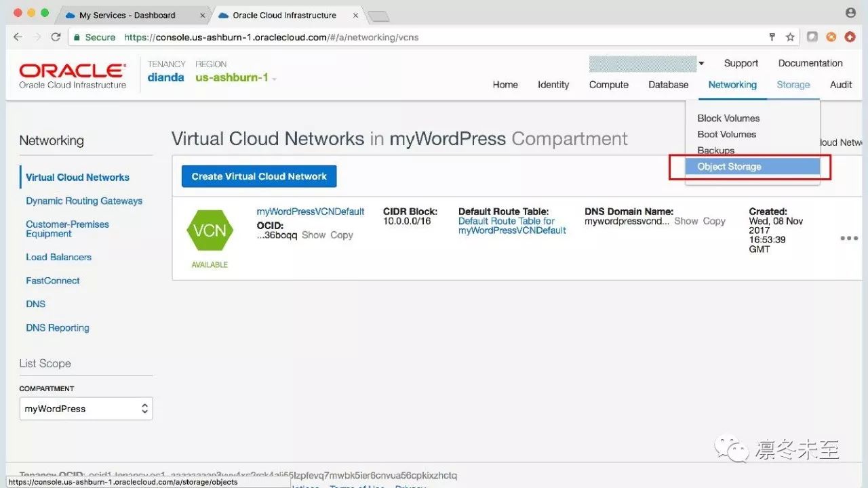
Task: Bookmark this page with the star icon
Action: (x=790, y=37)
